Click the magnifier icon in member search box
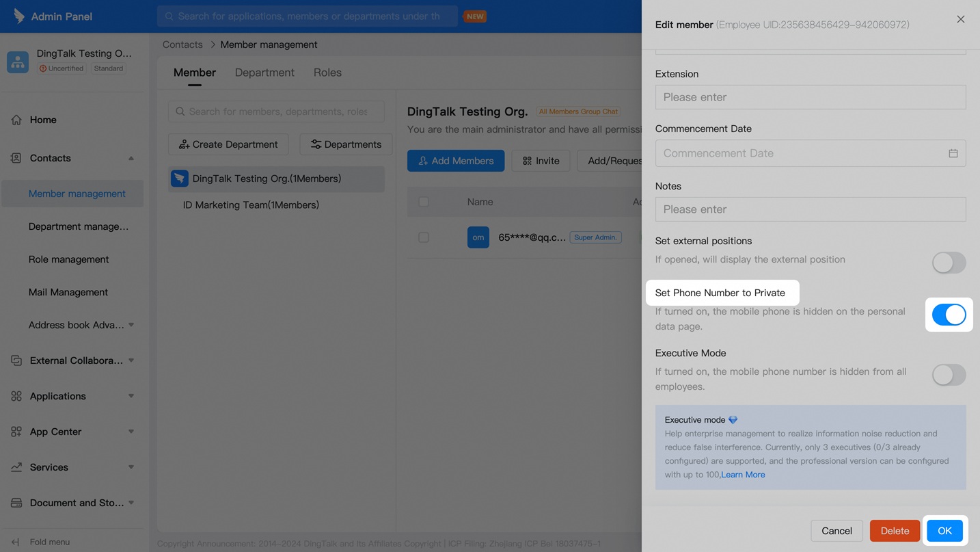The height and width of the screenshot is (552, 980). tap(180, 111)
